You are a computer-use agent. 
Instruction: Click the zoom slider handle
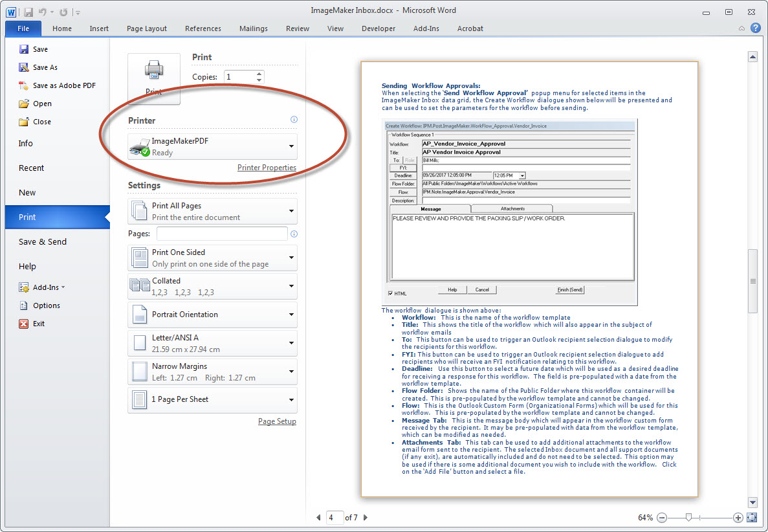[x=688, y=517]
